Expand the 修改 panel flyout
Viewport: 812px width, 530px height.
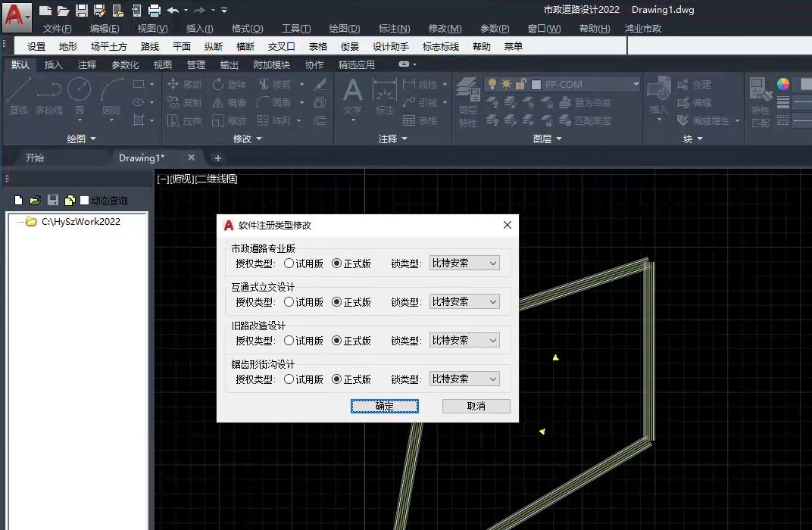tap(248, 139)
